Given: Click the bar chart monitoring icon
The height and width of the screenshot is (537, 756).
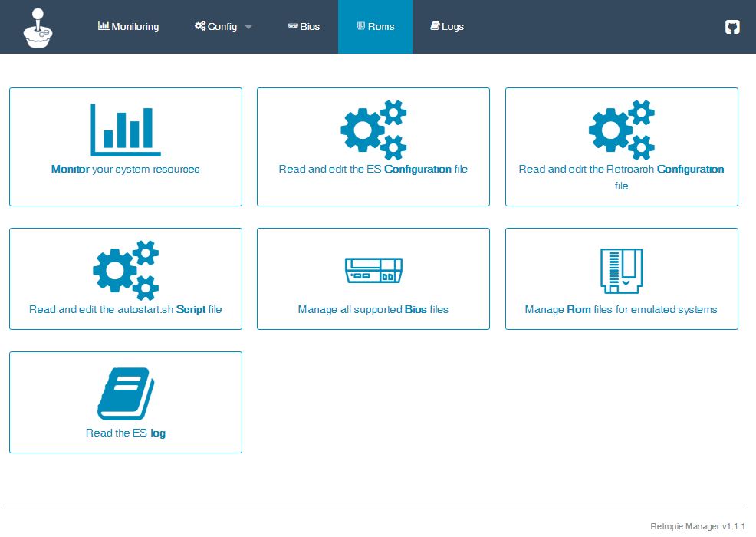Looking at the screenshot, I should pyautogui.click(x=125, y=130).
